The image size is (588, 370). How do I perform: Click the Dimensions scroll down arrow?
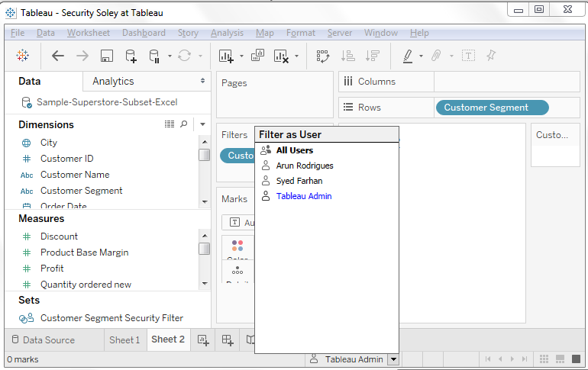coord(205,201)
